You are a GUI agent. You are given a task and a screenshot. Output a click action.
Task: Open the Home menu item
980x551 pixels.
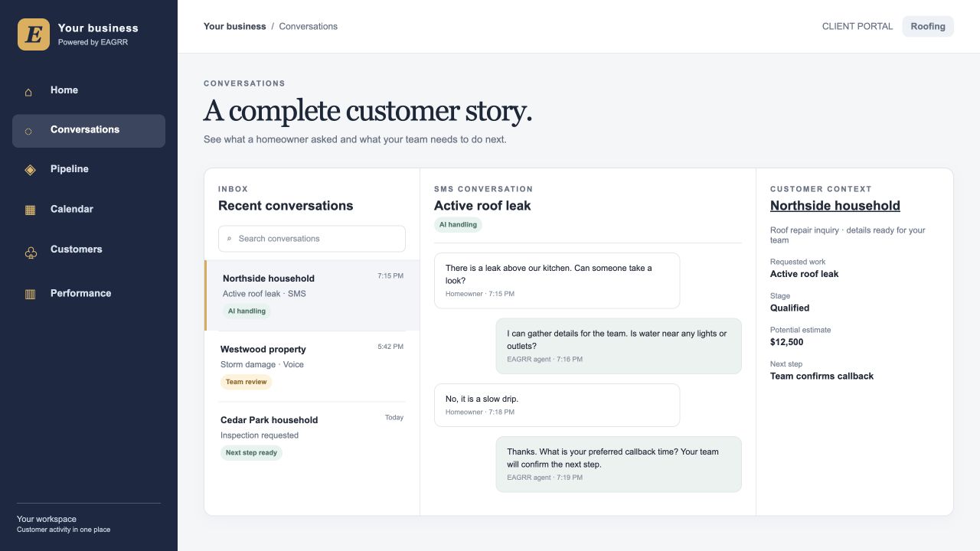click(x=89, y=90)
